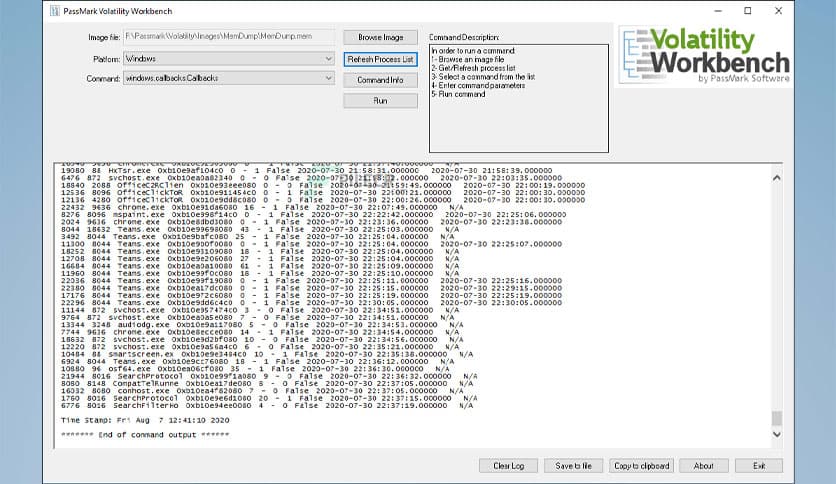Click the Exit button
The width and height of the screenshot is (836, 484).
tap(759, 466)
